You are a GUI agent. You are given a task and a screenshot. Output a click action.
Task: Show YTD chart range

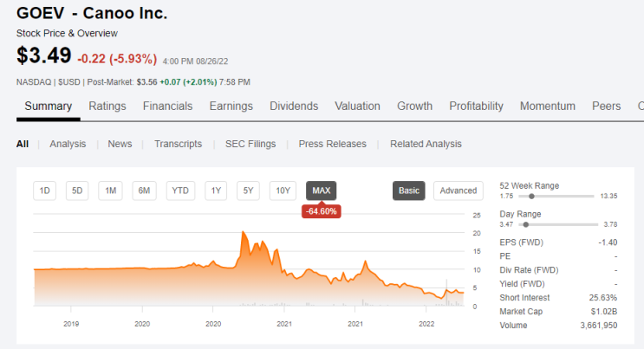point(179,191)
